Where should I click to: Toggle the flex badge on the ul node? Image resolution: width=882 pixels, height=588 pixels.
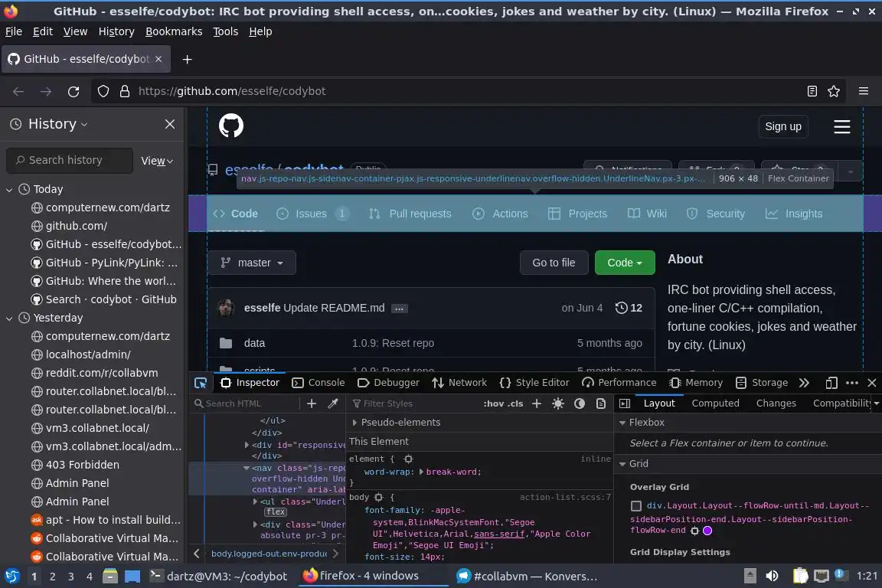tap(276, 512)
